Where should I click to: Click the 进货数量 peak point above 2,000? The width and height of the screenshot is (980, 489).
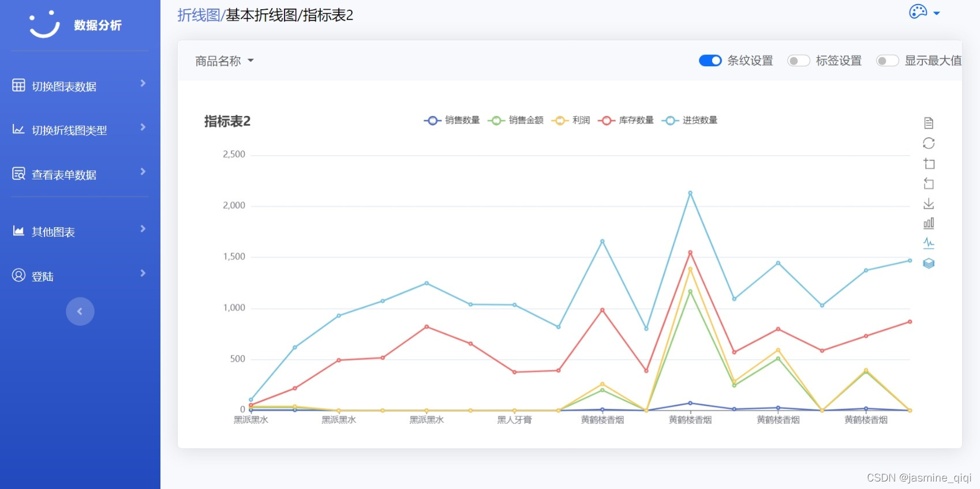[690, 193]
